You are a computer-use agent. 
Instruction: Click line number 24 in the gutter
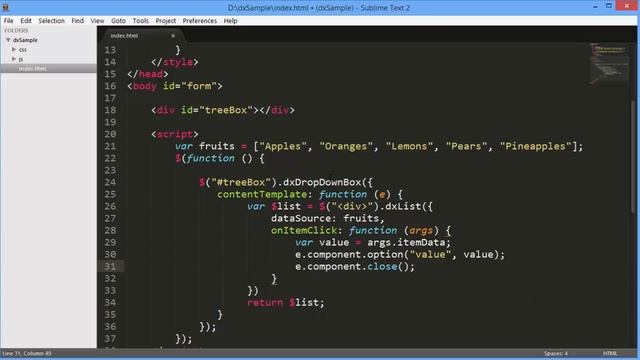click(110, 182)
